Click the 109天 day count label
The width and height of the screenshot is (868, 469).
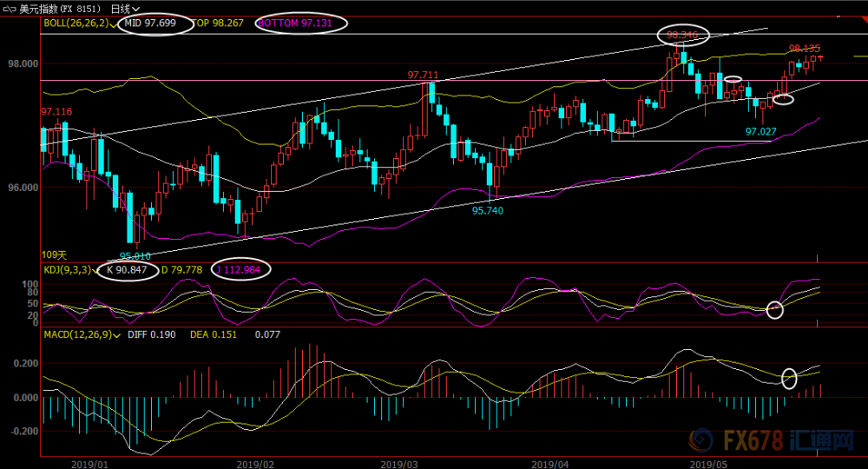pyautogui.click(x=54, y=255)
